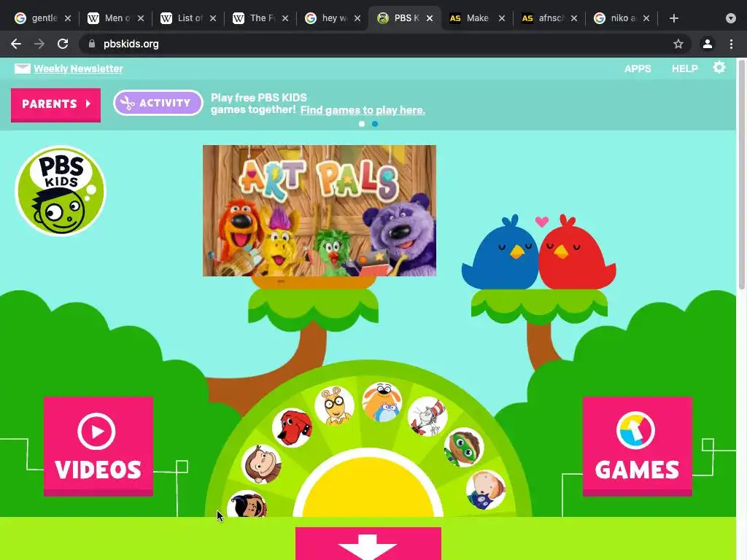Select the second banner carousel dot
This screenshot has height=560, width=747.
pos(375,124)
